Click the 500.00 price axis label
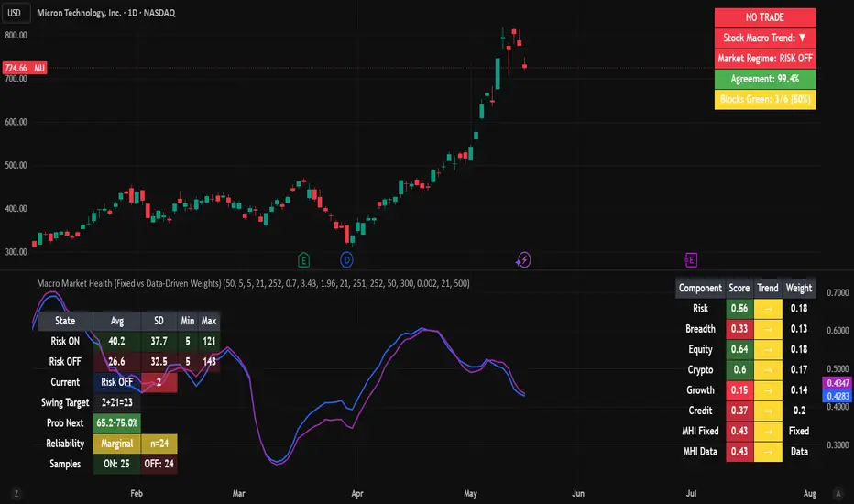Viewport: 854px width, 504px height. point(16,165)
